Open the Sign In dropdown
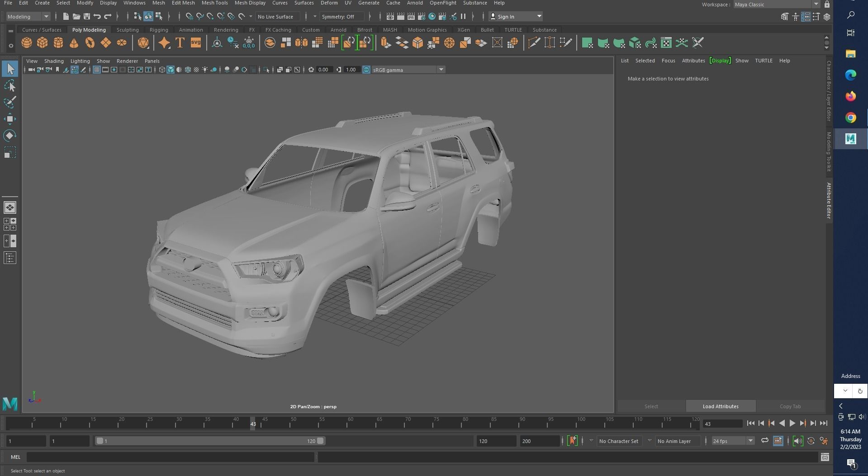868x476 pixels. (516, 17)
